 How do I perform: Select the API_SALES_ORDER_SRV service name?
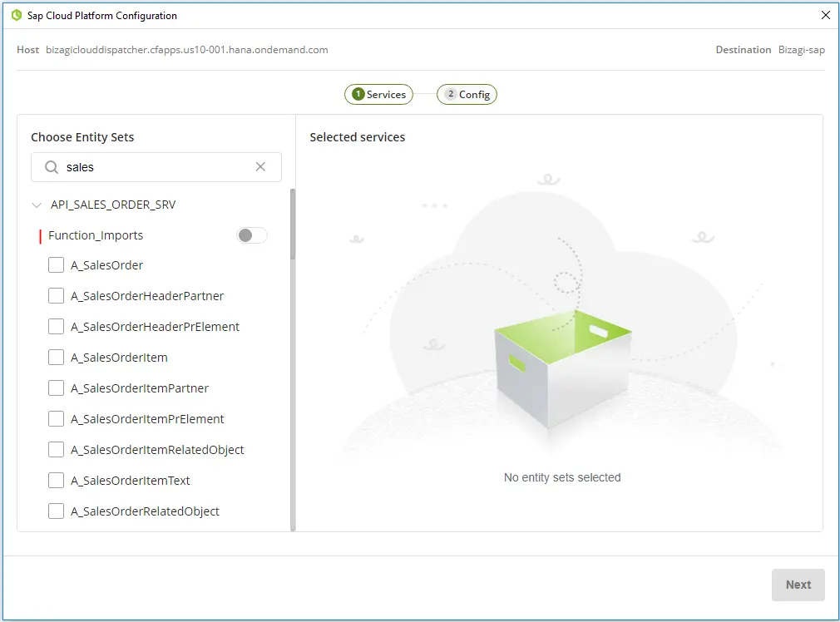pos(113,205)
